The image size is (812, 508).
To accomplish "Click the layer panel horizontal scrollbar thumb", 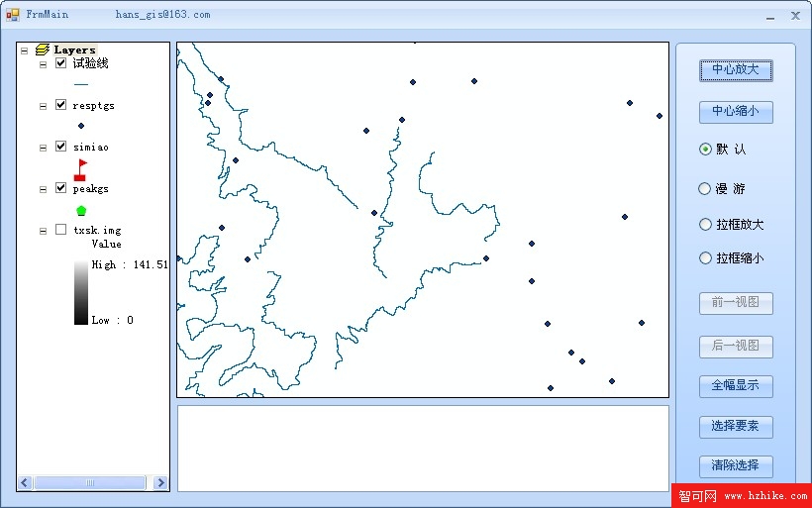I will pos(90,482).
